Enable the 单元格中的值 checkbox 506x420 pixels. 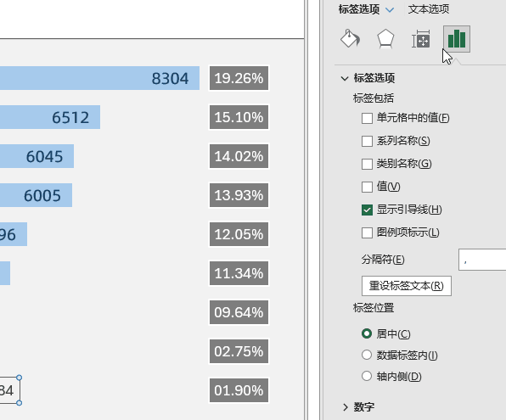pos(367,118)
